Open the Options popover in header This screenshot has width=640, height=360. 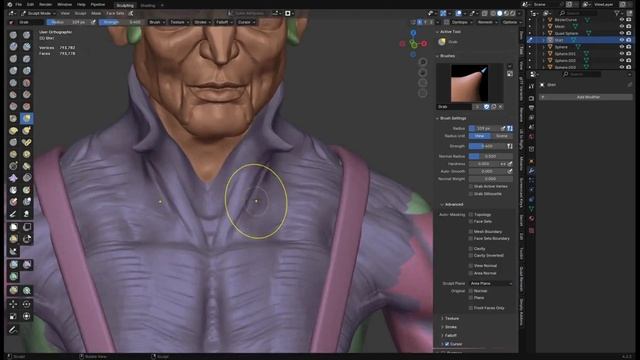pos(511,22)
